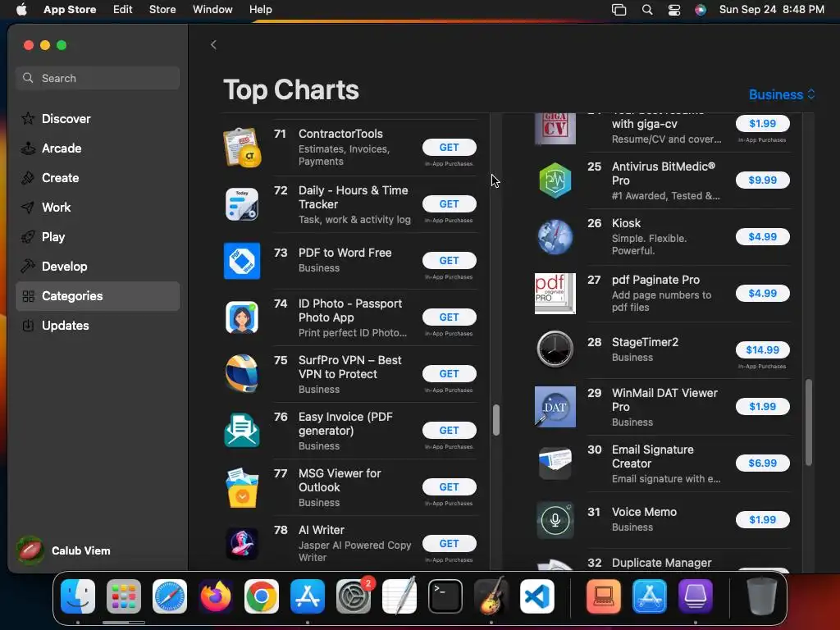This screenshot has height=630, width=840.
Task: Click the paid apps list scrollbar
Action: pyautogui.click(x=809, y=422)
